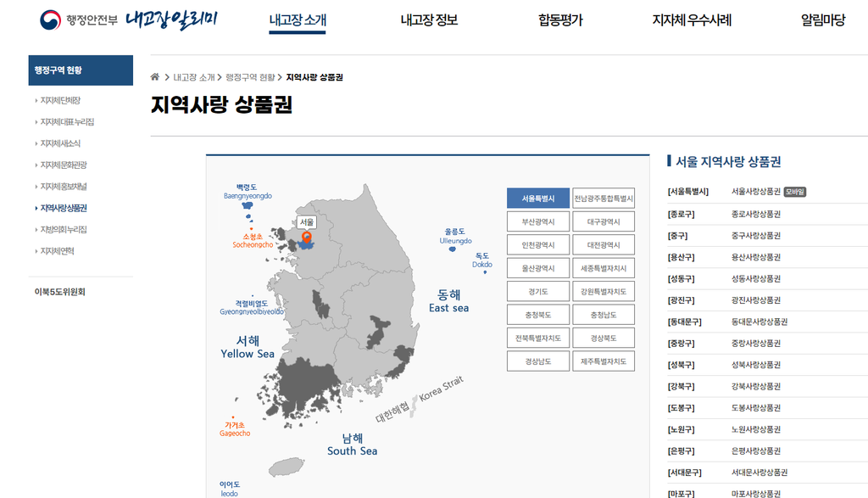This screenshot has height=498, width=868.
Task: Click the [종로구] district label
Action: 681,214
